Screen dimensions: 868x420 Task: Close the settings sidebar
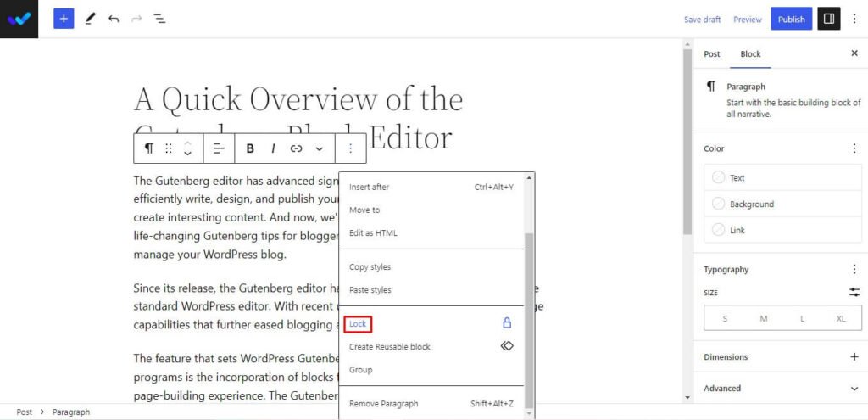click(854, 53)
